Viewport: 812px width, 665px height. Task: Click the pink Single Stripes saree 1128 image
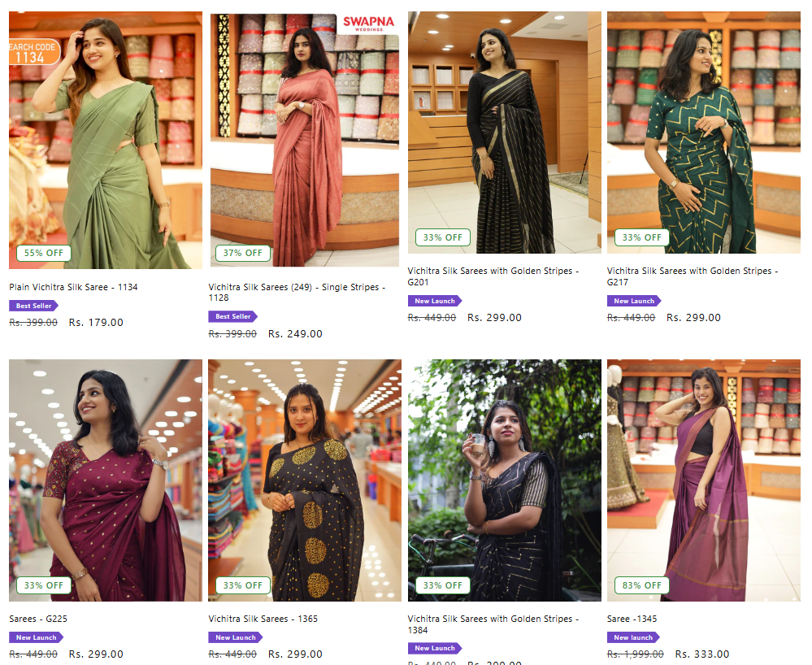(x=305, y=140)
